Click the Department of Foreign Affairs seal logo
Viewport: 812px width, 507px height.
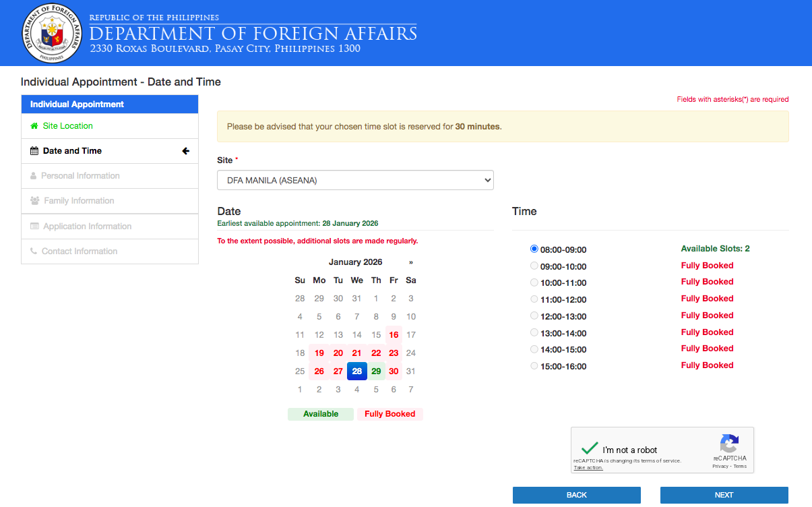pyautogui.click(x=53, y=32)
